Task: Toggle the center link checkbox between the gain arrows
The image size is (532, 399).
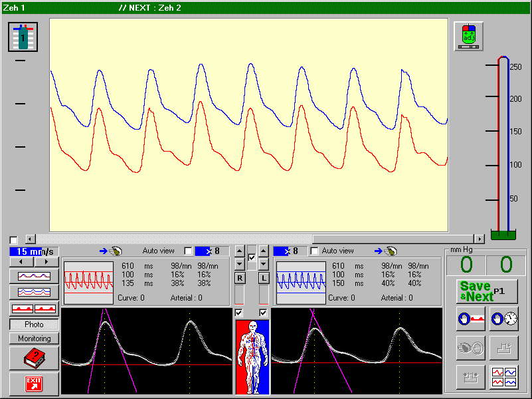Action: [x=252, y=258]
